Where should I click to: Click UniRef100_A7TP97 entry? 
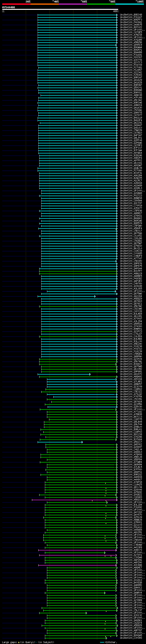click(x=131, y=319)
